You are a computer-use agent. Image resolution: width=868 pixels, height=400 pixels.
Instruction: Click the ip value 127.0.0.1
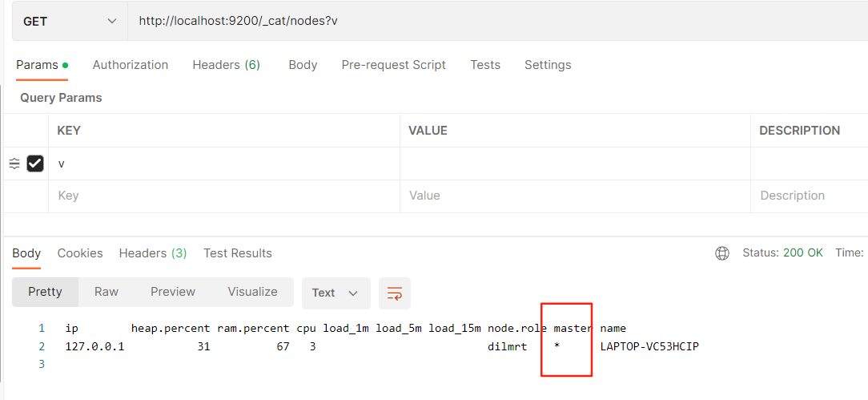click(95, 347)
